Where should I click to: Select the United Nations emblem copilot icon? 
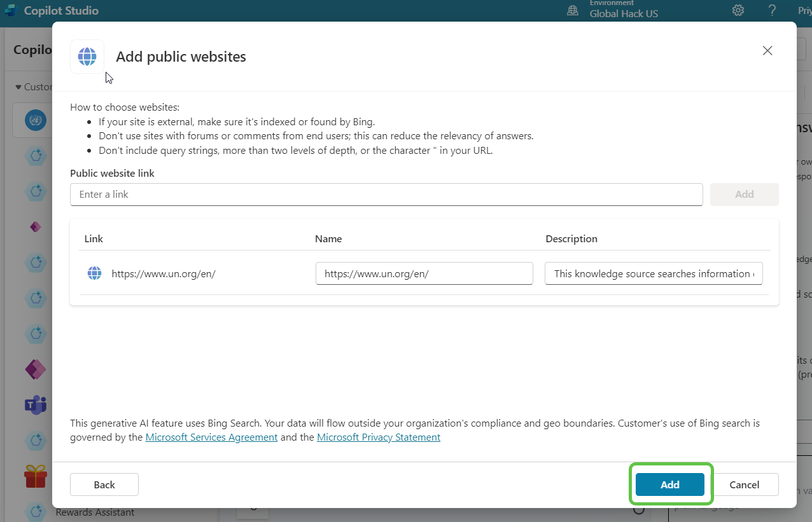36,120
